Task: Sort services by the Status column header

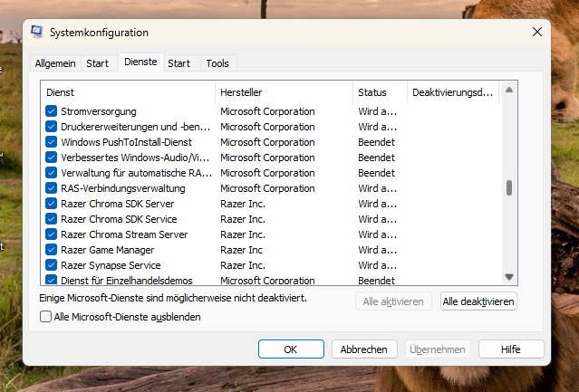Action: [379, 92]
